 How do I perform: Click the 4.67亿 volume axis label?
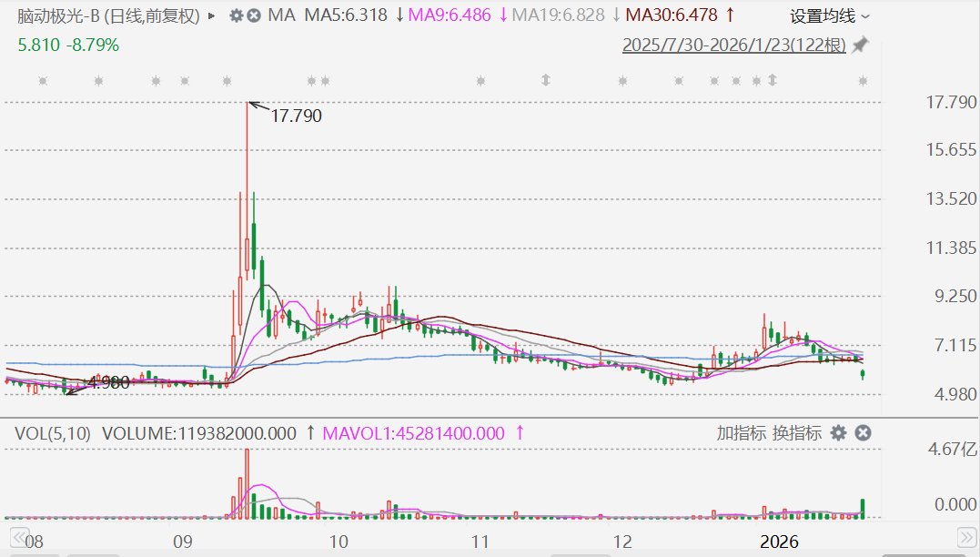pos(952,449)
